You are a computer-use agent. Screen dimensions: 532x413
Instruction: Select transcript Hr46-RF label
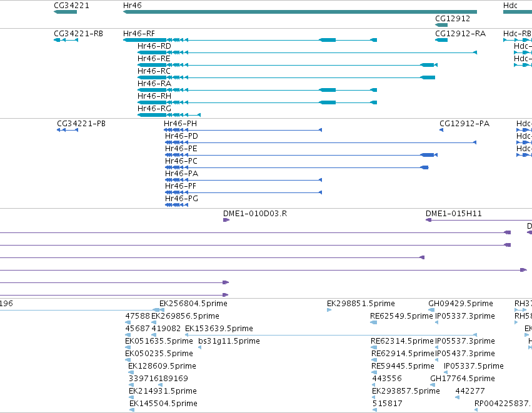pos(139,34)
